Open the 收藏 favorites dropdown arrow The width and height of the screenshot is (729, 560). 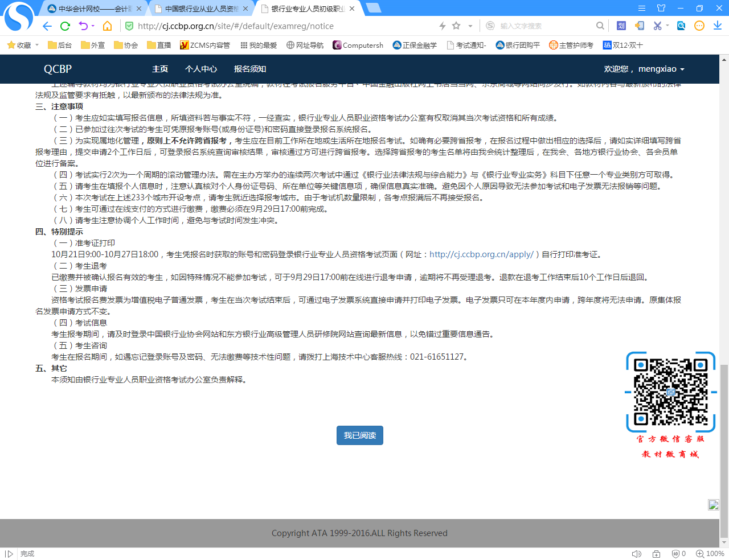click(x=37, y=45)
